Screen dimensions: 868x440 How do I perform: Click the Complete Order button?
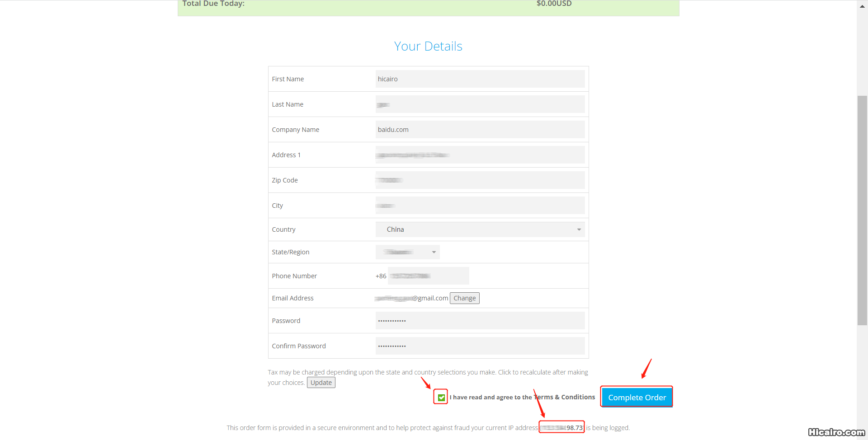pyautogui.click(x=637, y=397)
